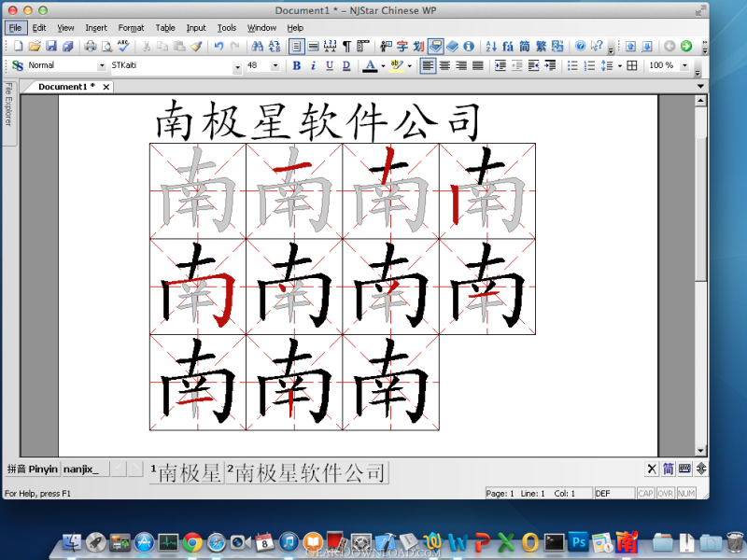Click the table borders grid icon
The image size is (747, 560).
(632, 65)
